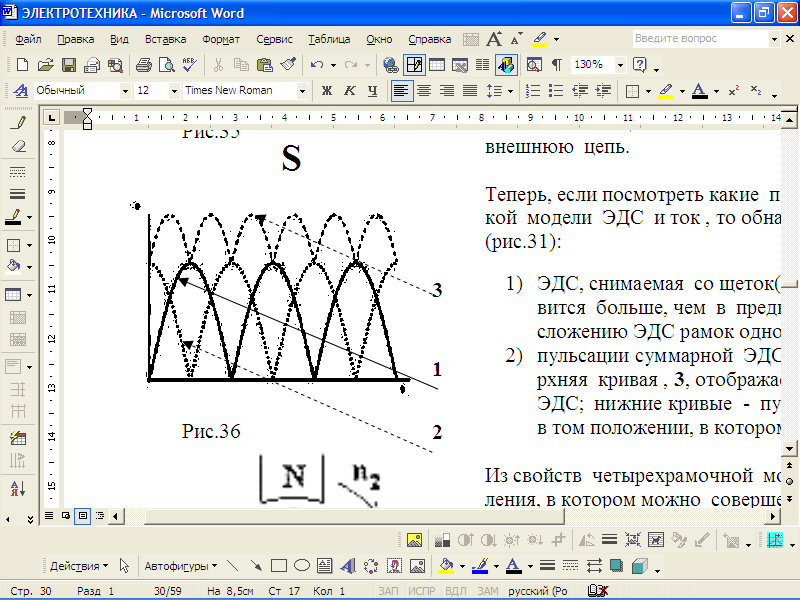Center the paragraph text

coord(423,91)
